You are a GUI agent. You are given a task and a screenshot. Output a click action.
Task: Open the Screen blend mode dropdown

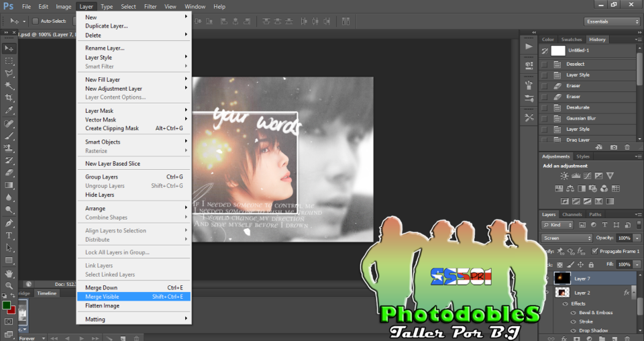point(566,238)
